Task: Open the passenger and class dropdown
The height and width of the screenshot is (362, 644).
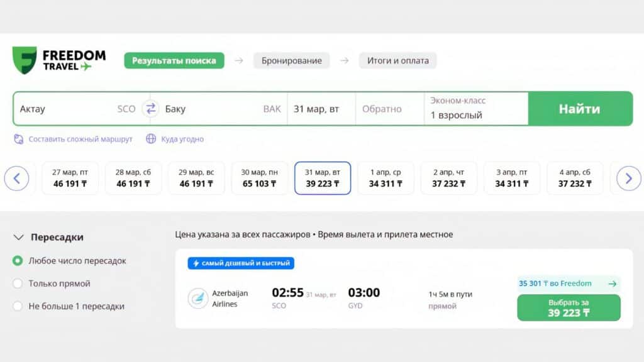Action: click(475, 109)
